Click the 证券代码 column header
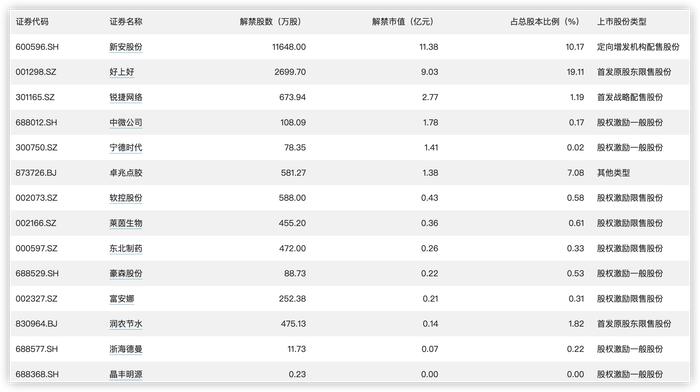This screenshot has width=700, height=392. click(32, 21)
